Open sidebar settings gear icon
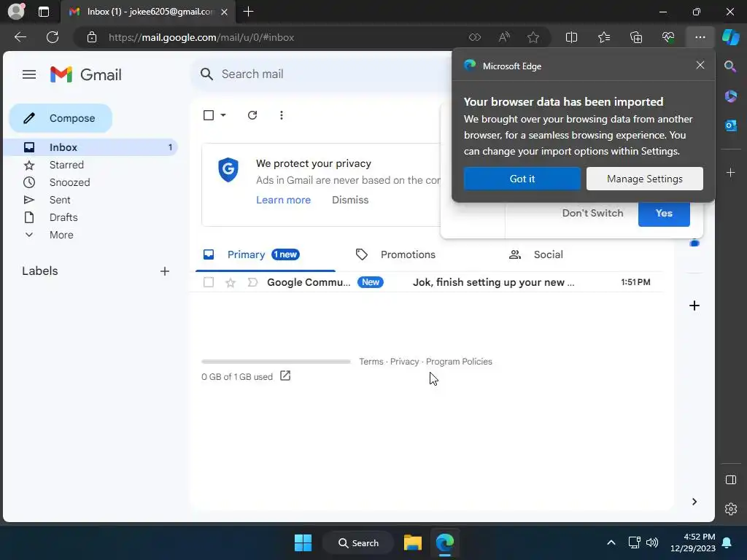 [731, 509]
